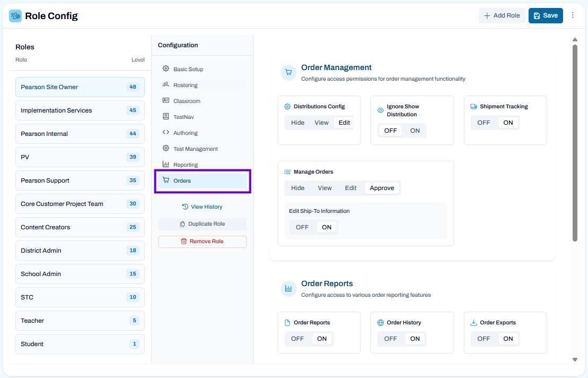The height and width of the screenshot is (378, 588).
Task: Click the Order Reports section chart icon
Action: coord(288,288)
